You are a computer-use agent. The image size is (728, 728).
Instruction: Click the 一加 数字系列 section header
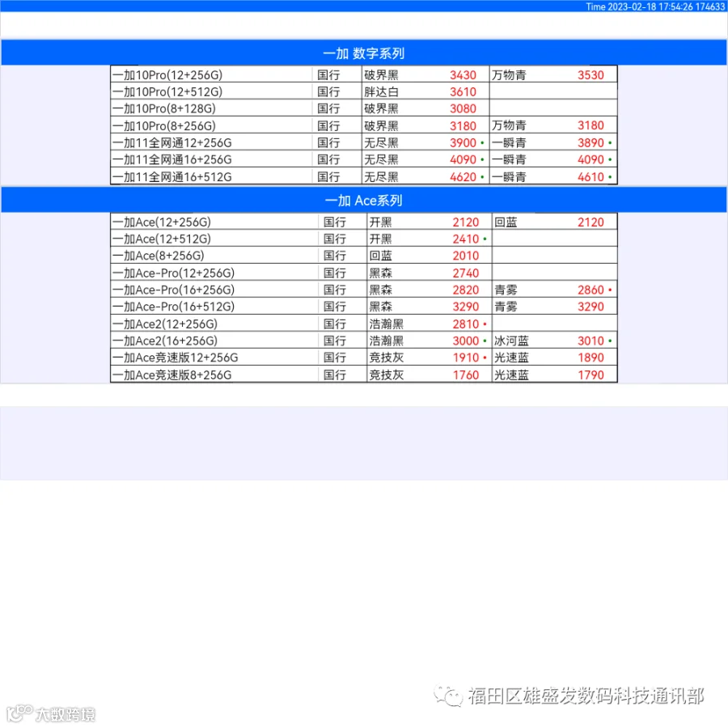[363, 53]
